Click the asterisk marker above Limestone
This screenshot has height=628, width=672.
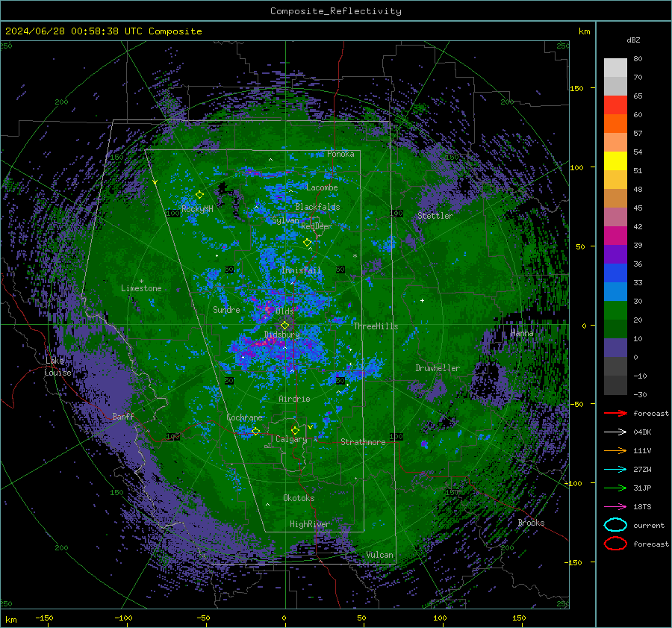click(141, 282)
